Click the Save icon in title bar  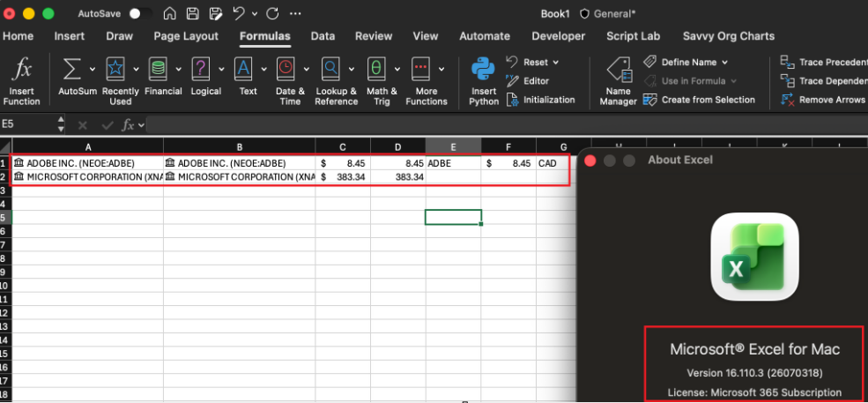[x=193, y=13]
